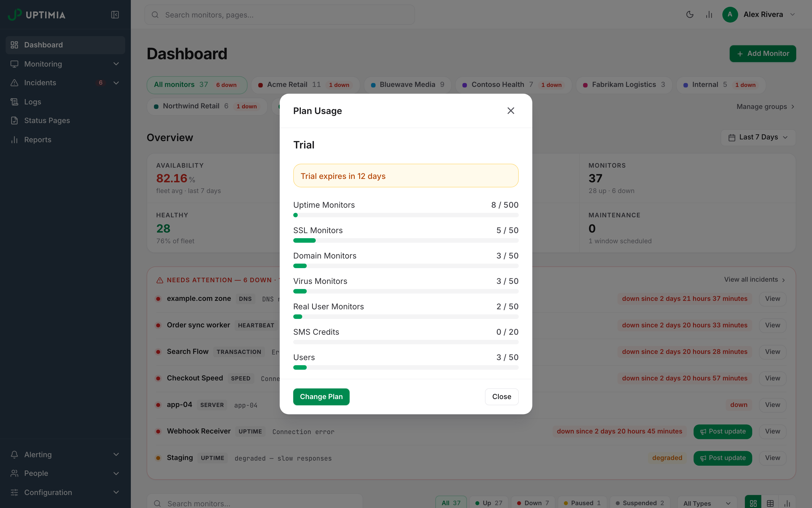Open the plan usage chart icon in the header
The image size is (812, 508).
[x=709, y=14]
